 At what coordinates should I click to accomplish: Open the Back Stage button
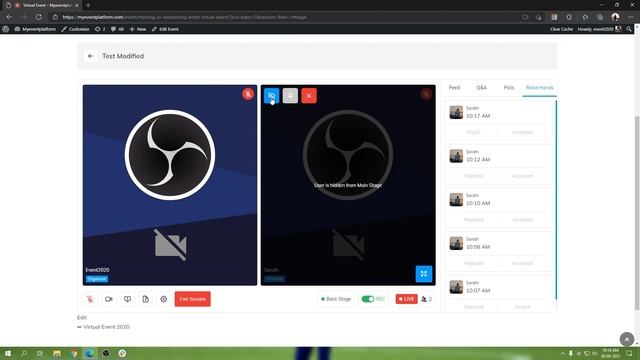pyautogui.click(x=336, y=299)
